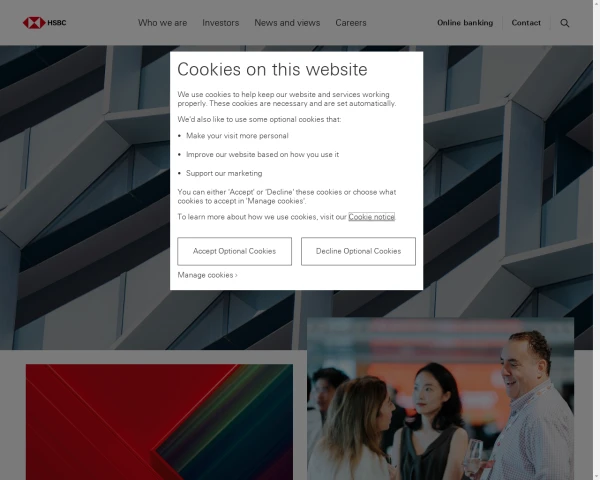
Task: Expand Manage cookies option
Action: [x=207, y=275]
